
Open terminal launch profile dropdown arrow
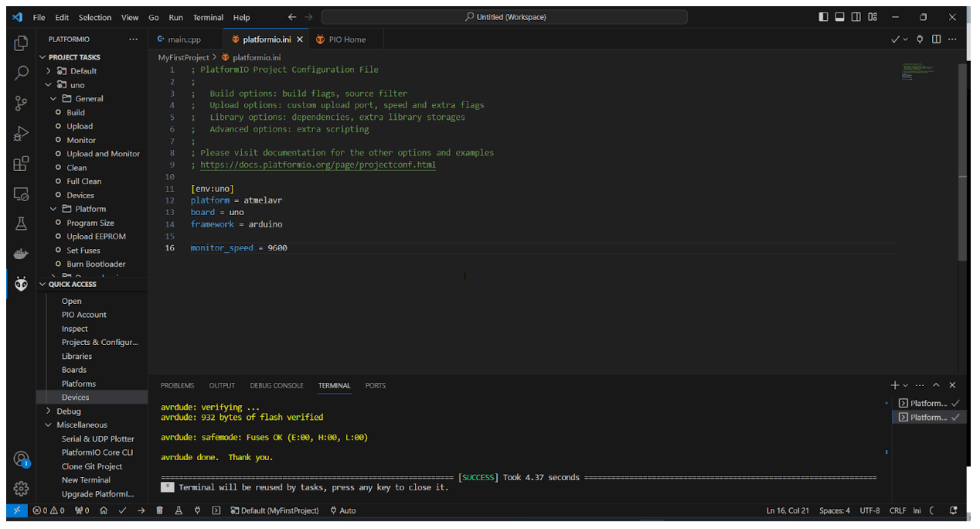coord(906,385)
